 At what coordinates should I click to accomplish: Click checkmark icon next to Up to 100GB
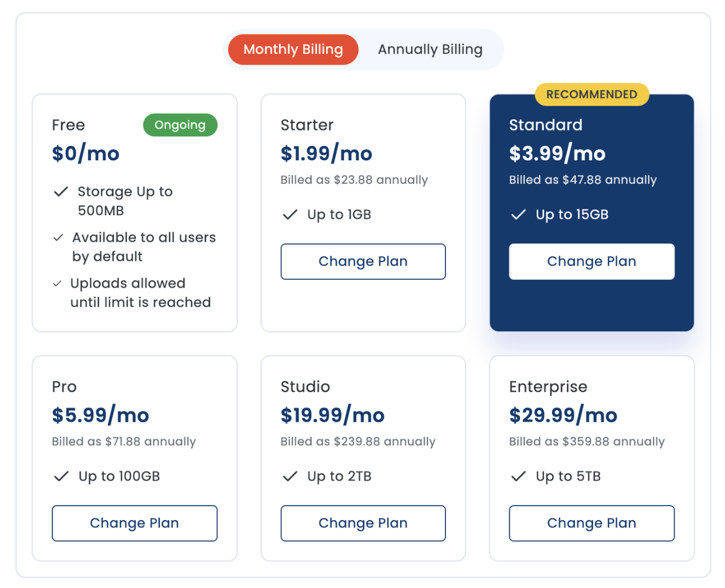click(61, 476)
